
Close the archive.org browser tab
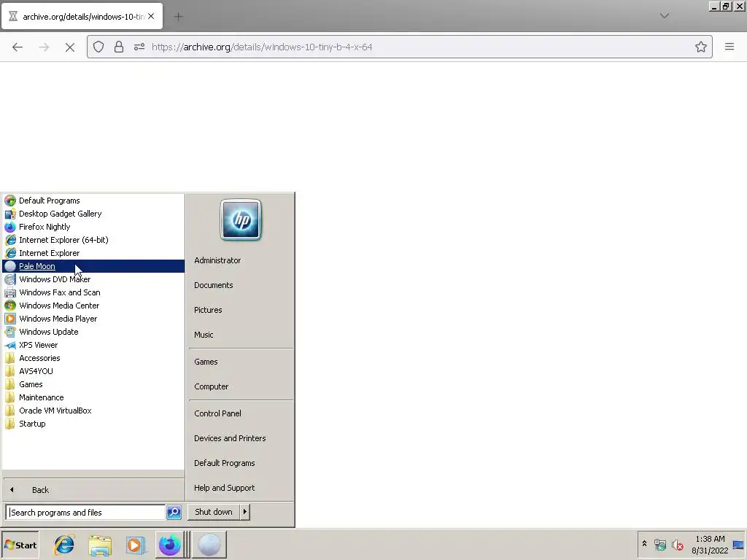tap(151, 16)
